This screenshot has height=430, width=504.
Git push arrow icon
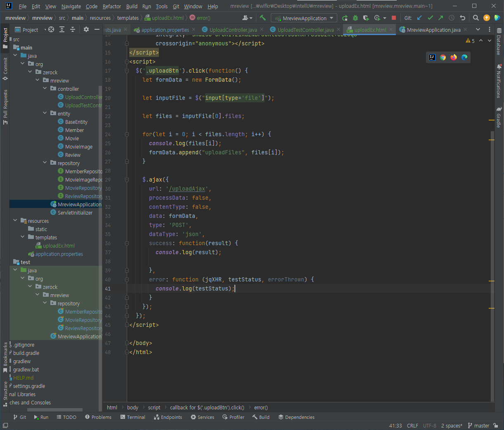pos(441,18)
